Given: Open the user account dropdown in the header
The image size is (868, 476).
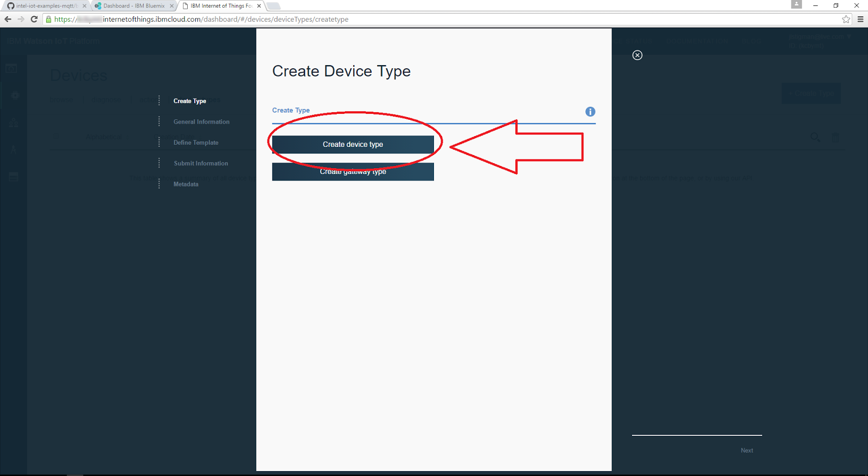Looking at the screenshot, I should click(820, 41).
